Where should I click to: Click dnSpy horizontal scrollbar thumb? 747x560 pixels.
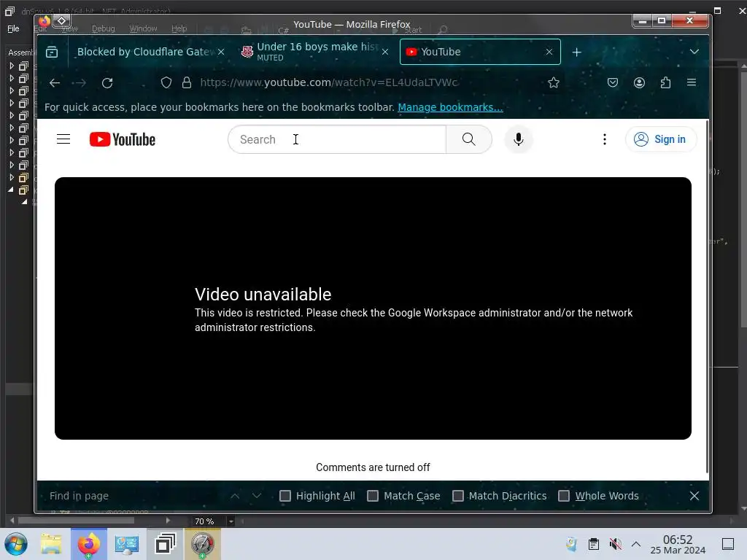[x=75, y=521]
